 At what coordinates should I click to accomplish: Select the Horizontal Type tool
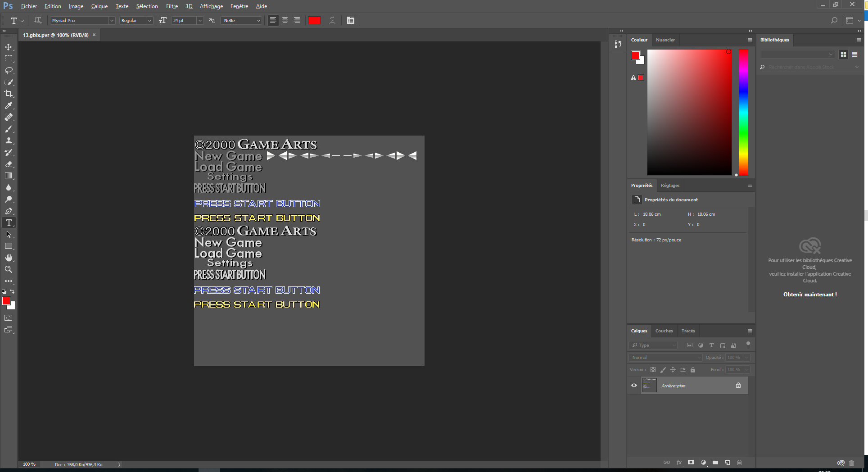(x=9, y=222)
